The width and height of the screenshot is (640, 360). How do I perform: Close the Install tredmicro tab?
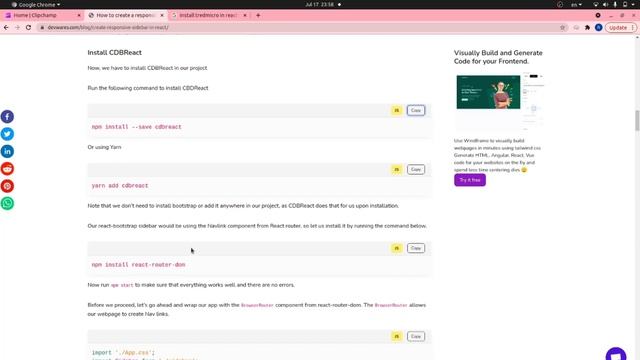[x=245, y=15]
